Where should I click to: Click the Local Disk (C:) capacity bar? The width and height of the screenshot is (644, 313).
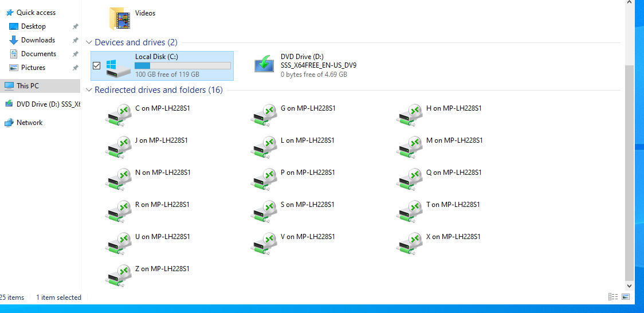tap(182, 66)
